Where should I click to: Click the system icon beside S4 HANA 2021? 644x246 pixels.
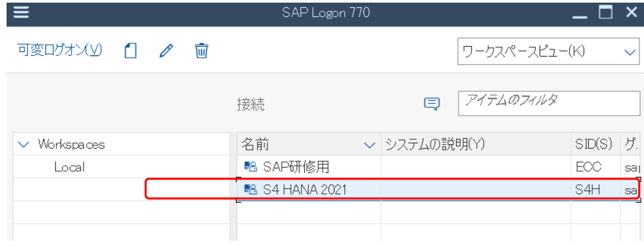tap(251, 189)
